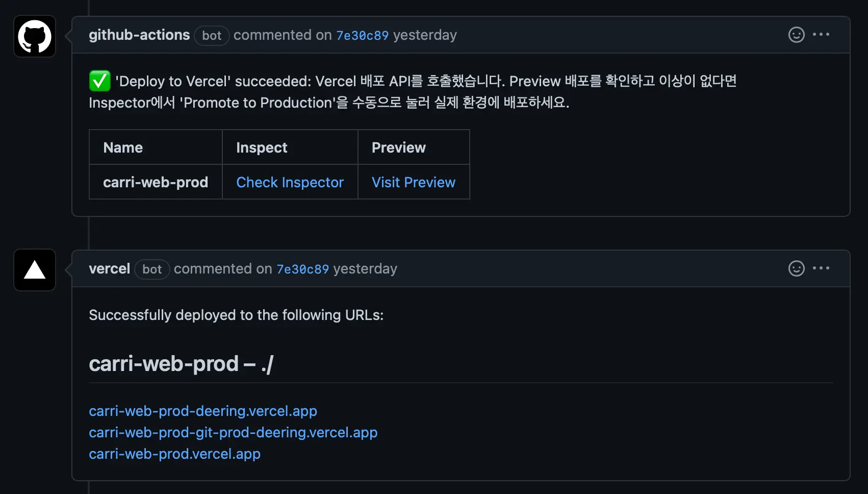Add reaction to vercel bot comment
This screenshot has height=494, width=868.
pos(796,268)
